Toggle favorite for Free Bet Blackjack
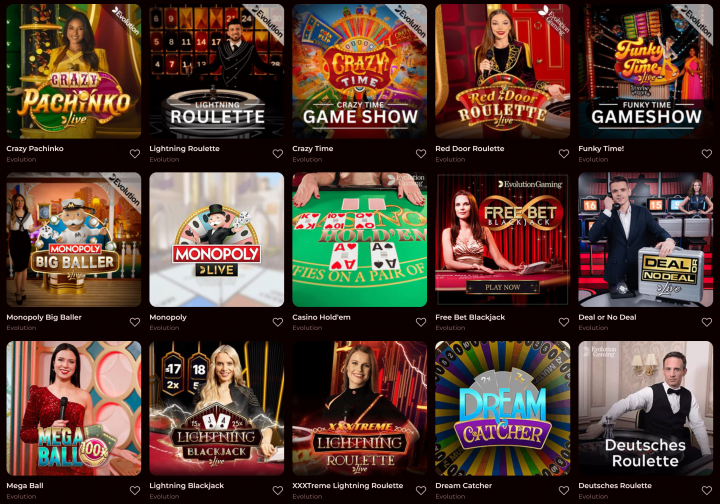This screenshot has width=720, height=504. click(564, 322)
